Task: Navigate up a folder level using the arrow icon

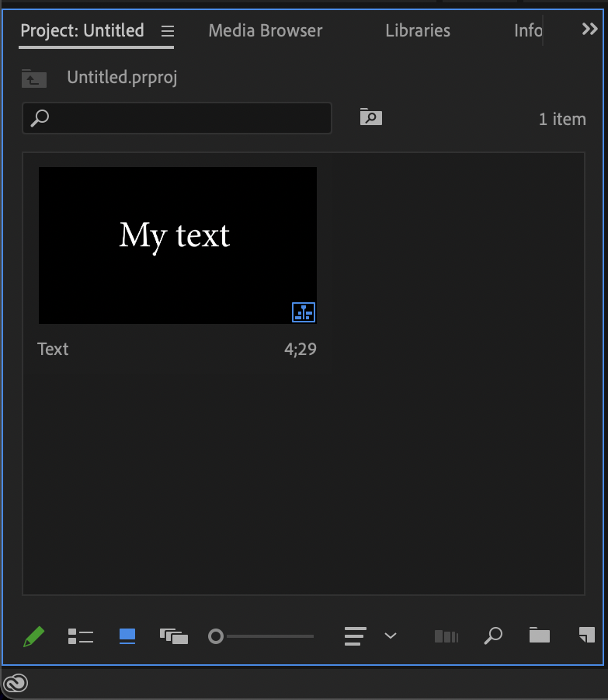Action: 34,78
